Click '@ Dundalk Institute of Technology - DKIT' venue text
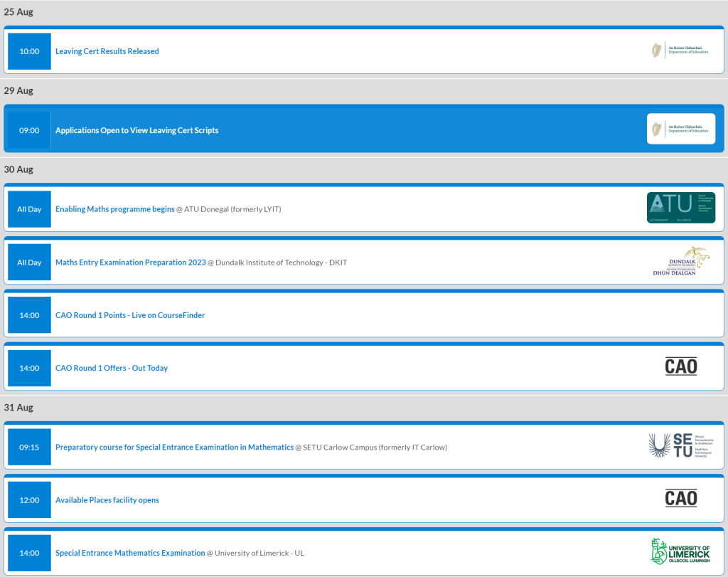728x577 pixels. click(277, 263)
